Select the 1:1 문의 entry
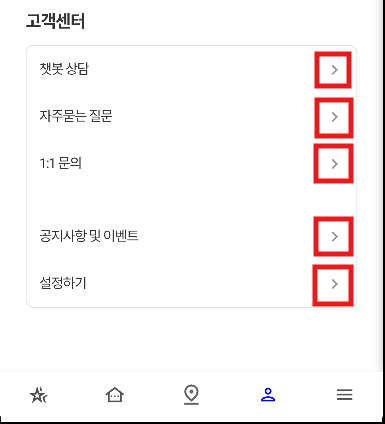385x424 pixels. [x=191, y=163]
